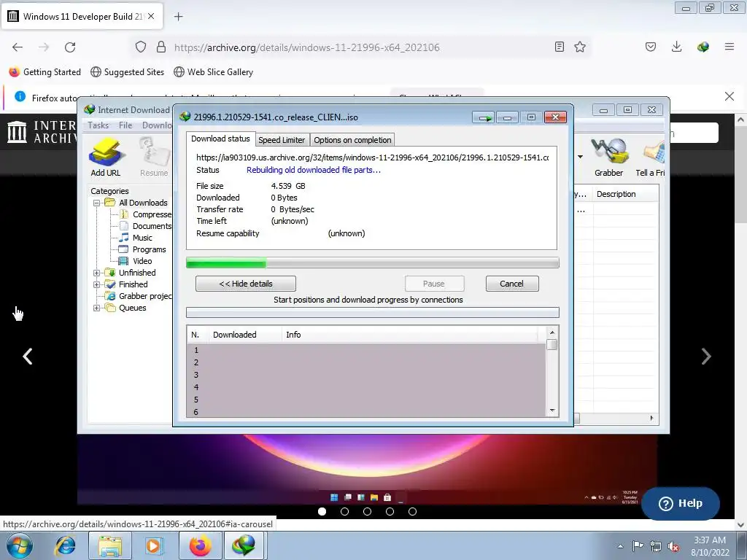This screenshot has height=560, width=747.
Task: Go back to previous page
Action: click(x=18, y=47)
